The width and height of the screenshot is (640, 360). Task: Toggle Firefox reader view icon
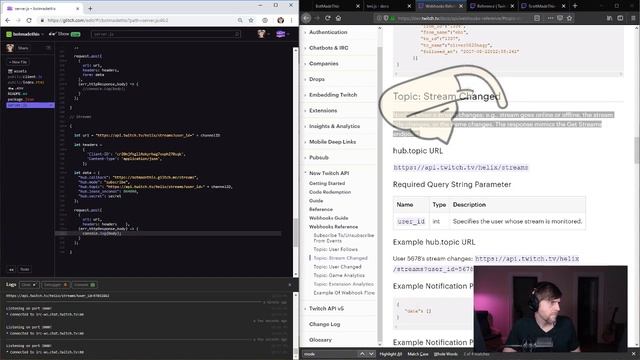click(x=537, y=18)
